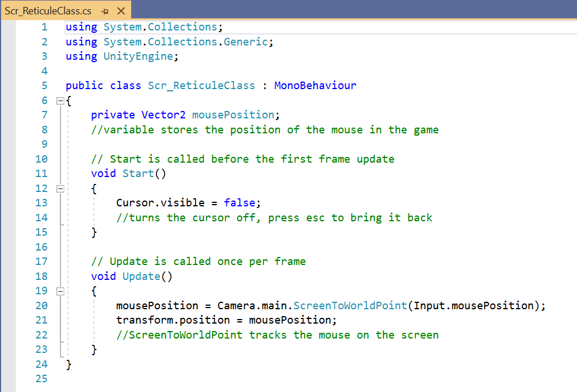Close the Scr_ReticuleClass.cs tab

121,11
